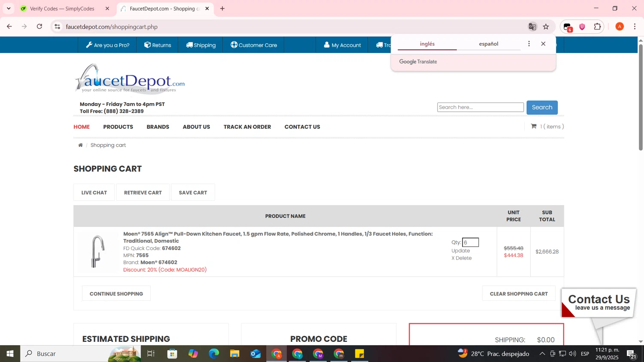The width and height of the screenshot is (644, 362).
Task: Open HOME in main navigation
Action: click(82, 127)
